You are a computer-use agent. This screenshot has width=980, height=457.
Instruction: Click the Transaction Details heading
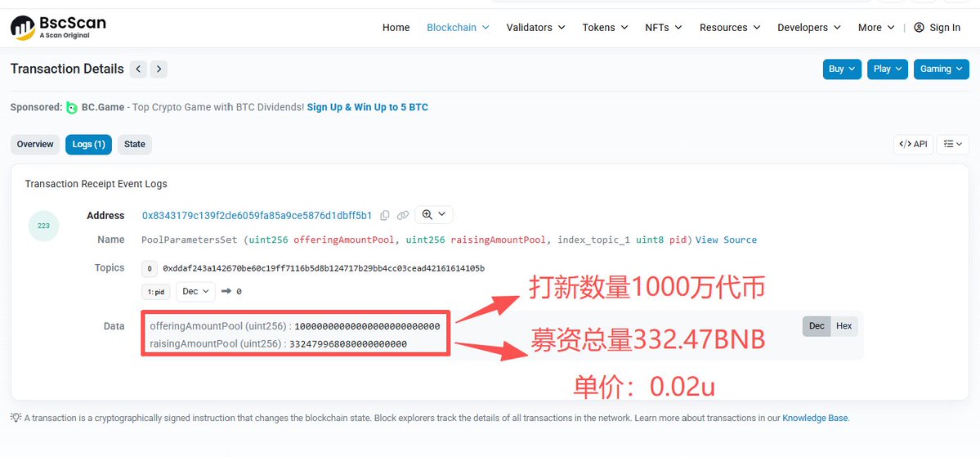click(x=67, y=69)
